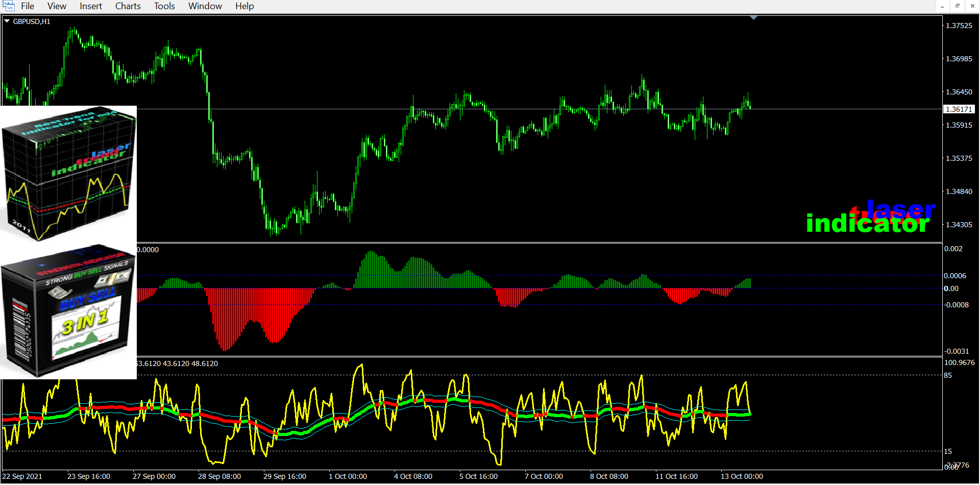Open the Window menu

tap(205, 6)
